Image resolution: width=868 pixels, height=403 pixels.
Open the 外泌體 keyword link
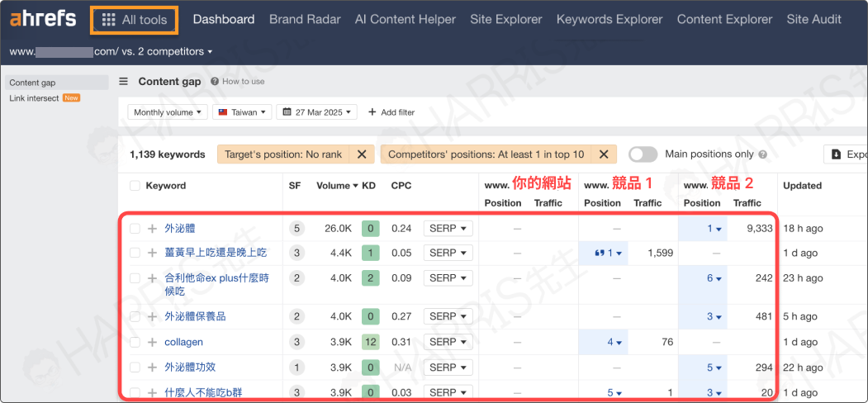[180, 228]
